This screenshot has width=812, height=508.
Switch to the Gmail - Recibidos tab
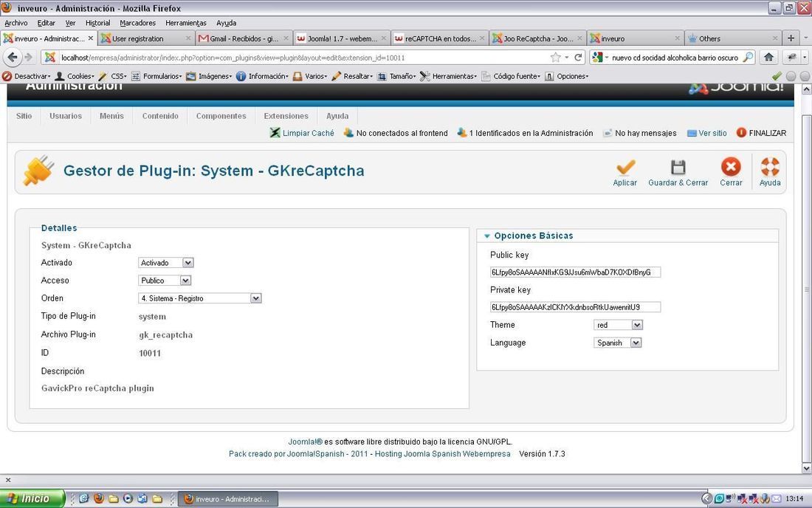pos(244,38)
